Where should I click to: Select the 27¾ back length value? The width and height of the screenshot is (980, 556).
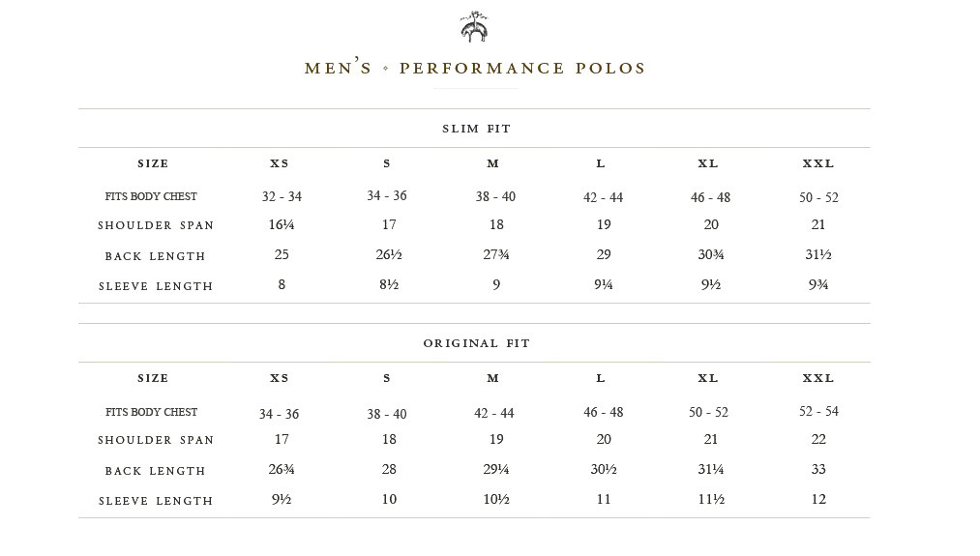pyautogui.click(x=495, y=255)
